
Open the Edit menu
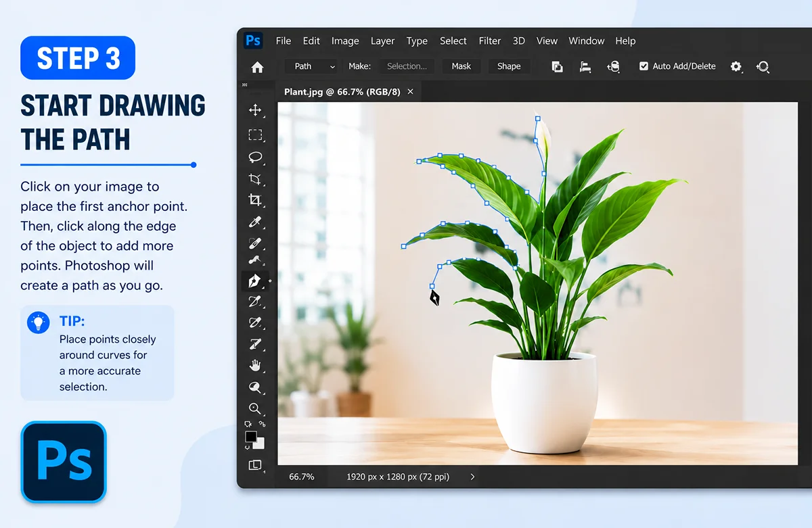point(311,41)
